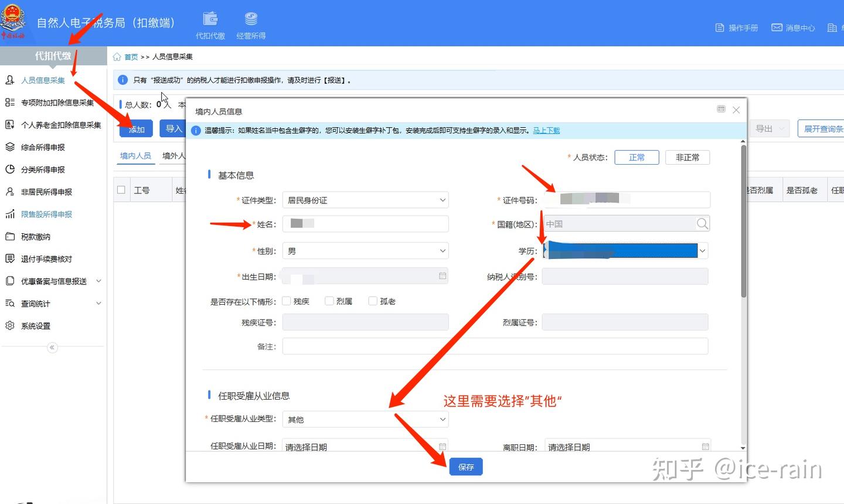Select 非正常 for 人员状态
The width and height of the screenshot is (844, 504).
pos(688,157)
